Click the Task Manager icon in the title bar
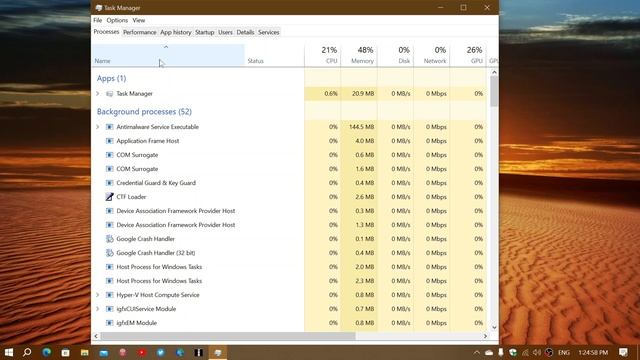 pyautogui.click(x=98, y=8)
